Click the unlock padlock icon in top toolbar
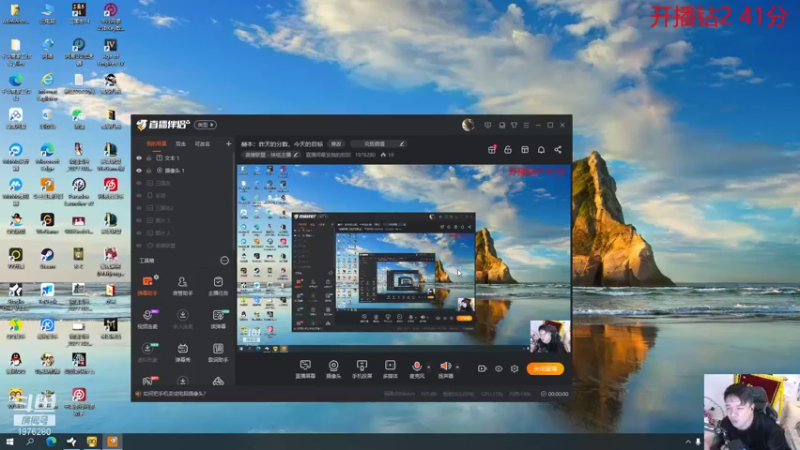800x450 pixels. pyautogui.click(x=508, y=149)
